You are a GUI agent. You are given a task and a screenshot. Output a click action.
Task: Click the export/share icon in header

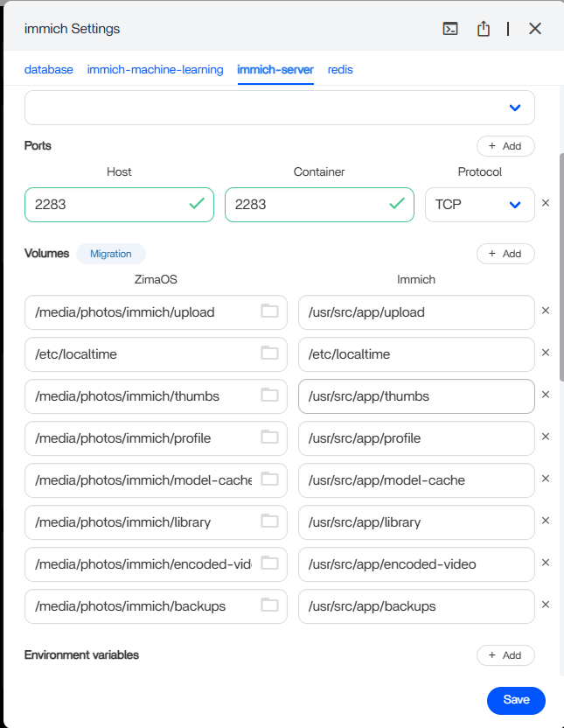(x=484, y=29)
